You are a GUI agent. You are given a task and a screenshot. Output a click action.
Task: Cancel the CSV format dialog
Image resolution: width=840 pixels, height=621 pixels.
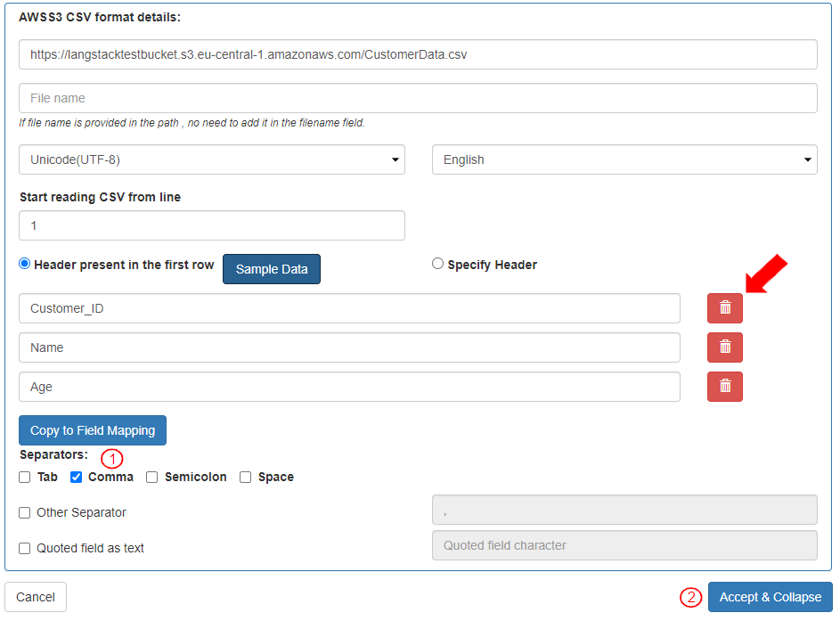coord(36,597)
